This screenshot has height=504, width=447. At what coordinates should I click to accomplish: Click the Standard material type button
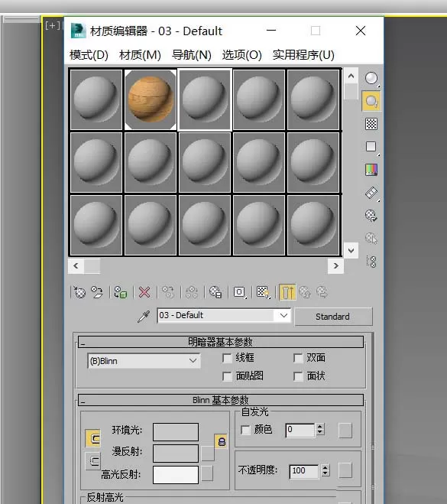click(x=333, y=317)
